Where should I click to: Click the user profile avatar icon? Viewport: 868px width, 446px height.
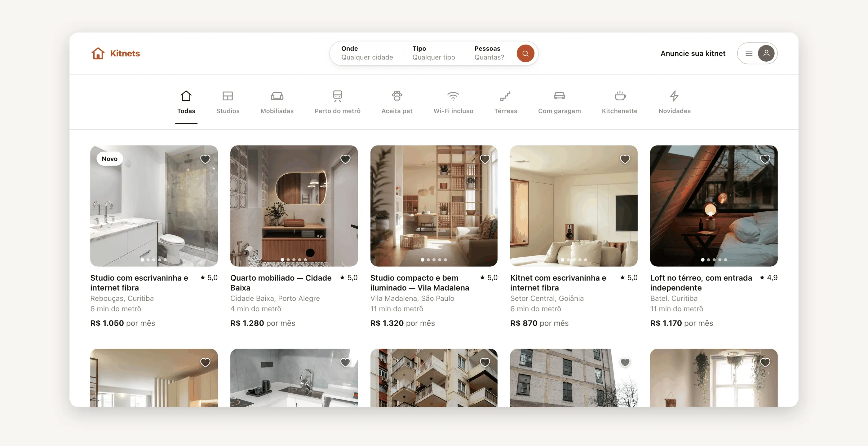766,53
